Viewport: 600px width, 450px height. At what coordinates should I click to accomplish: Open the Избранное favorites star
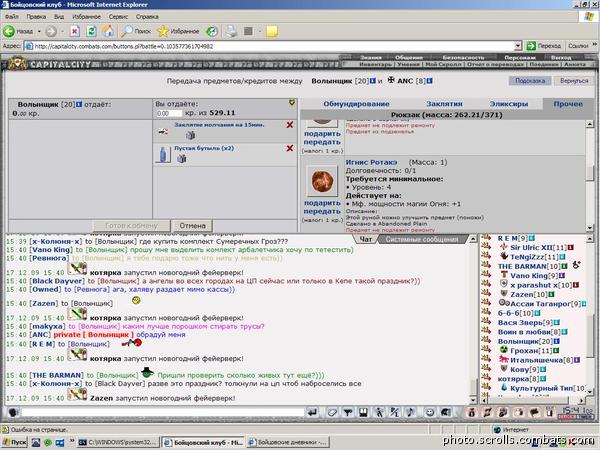[x=178, y=31]
